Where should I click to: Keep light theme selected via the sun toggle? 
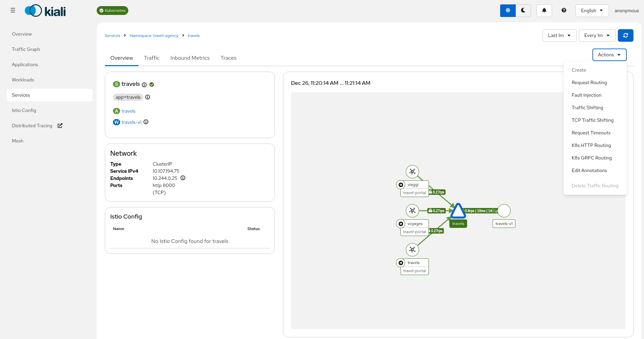coord(508,11)
